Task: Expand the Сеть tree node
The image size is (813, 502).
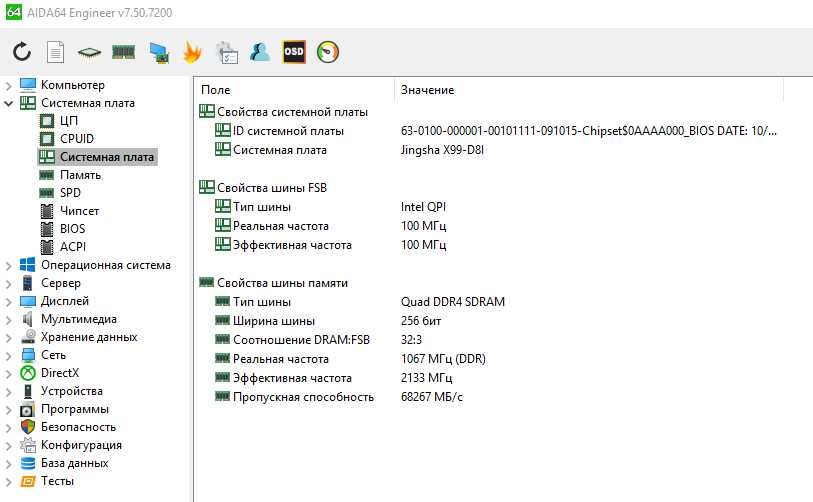Action: [x=8, y=356]
